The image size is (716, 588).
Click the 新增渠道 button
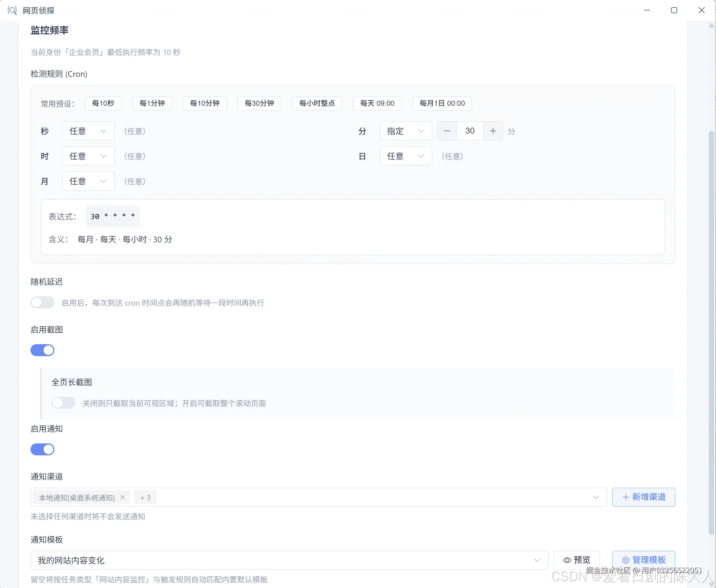[643, 497]
